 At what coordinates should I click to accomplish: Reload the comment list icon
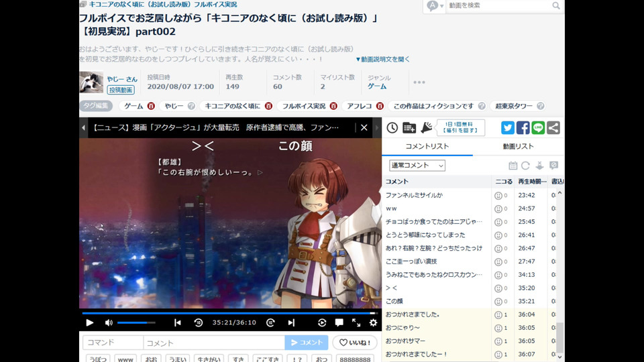pos(525,166)
